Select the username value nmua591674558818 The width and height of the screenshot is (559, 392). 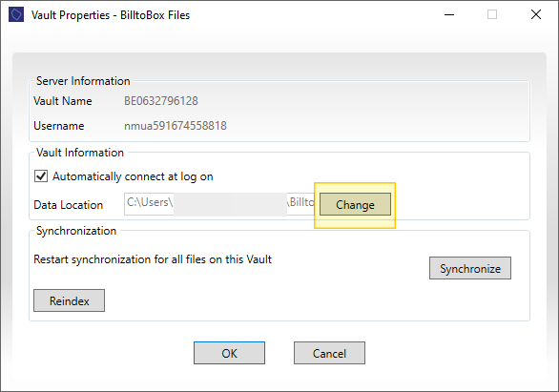[175, 126]
